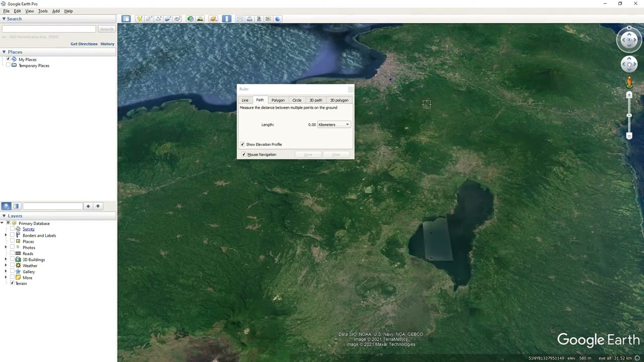The width and height of the screenshot is (644, 362).
Task: Open the Tools menu
Action: tap(43, 11)
